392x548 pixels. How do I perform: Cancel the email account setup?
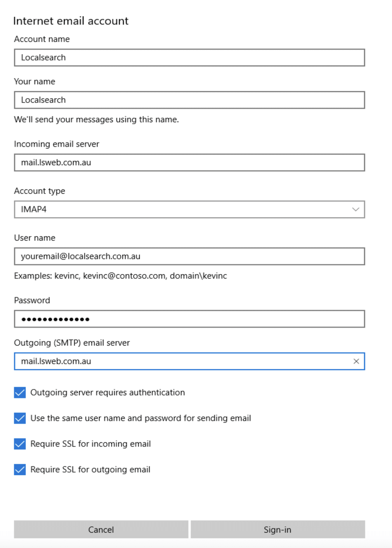point(101,530)
